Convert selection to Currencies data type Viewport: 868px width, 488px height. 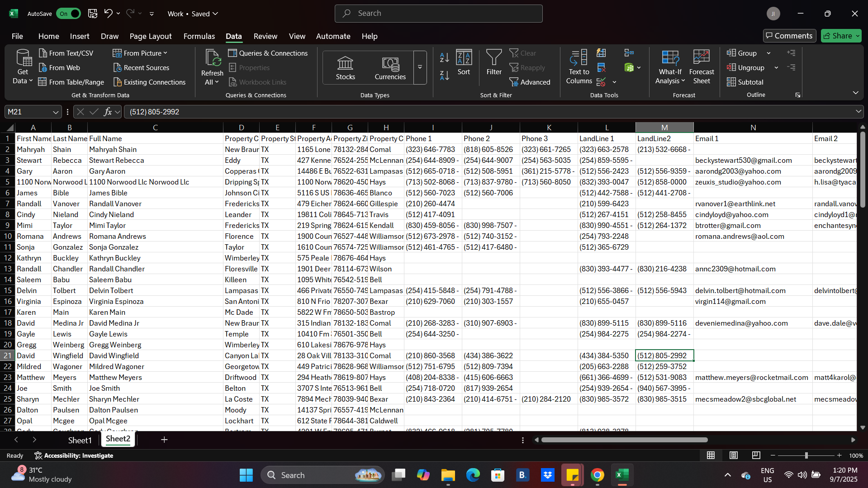click(x=390, y=68)
